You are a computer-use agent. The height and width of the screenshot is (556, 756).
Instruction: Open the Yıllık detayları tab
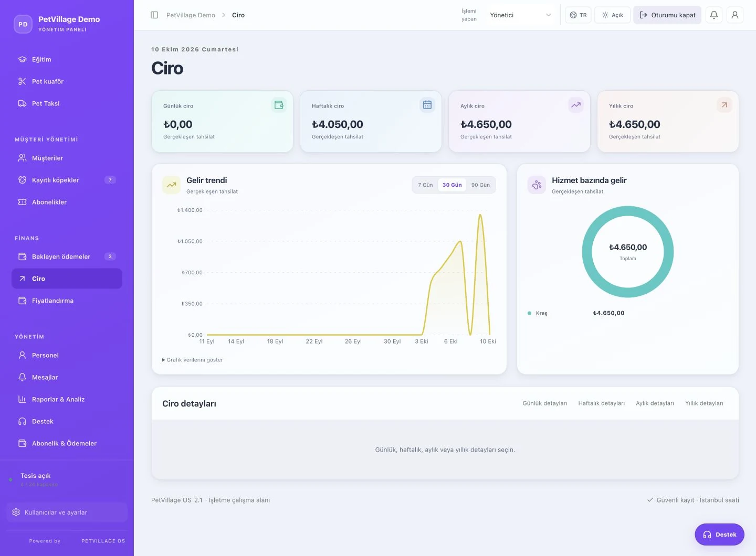[x=704, y=403]
